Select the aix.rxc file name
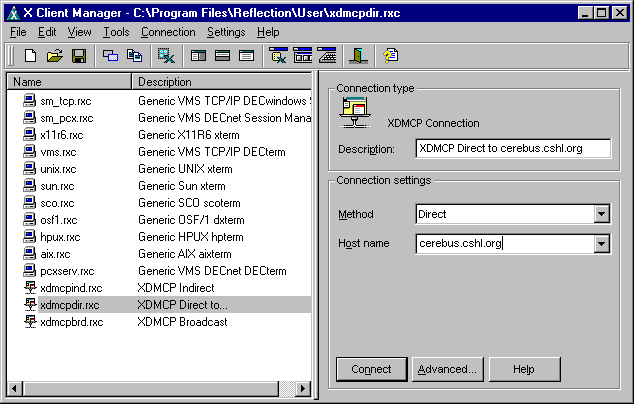Screen dimensions: 634x404 click(x=55, y=254)
